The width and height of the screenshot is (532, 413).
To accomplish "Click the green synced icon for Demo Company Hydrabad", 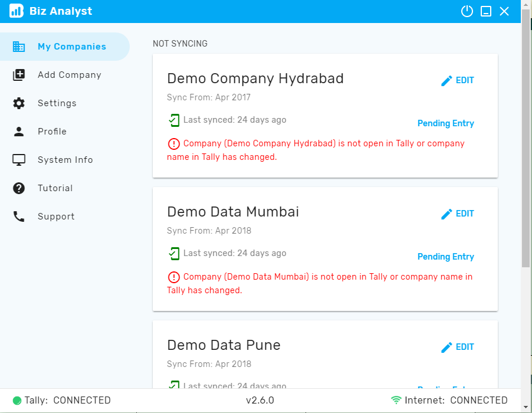I will tap(174, 120).
